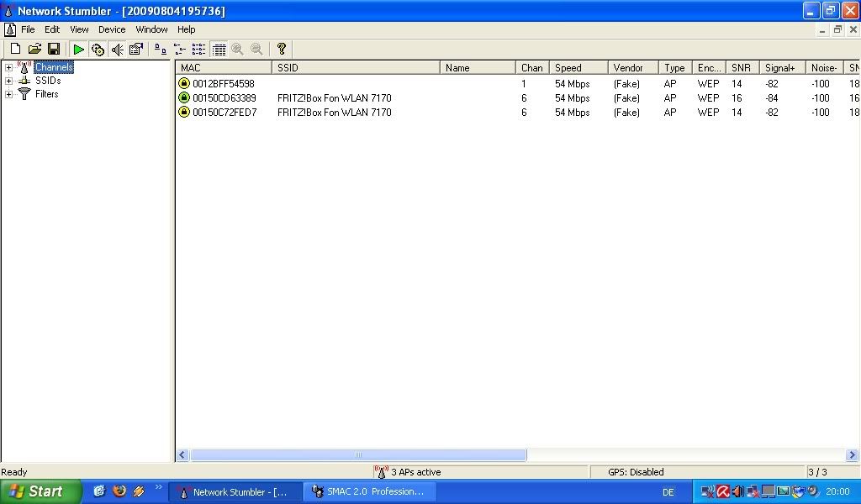Click the horizontal scrollbar right arrow
This screenshot has height=504, width=861.
(852, 455)
